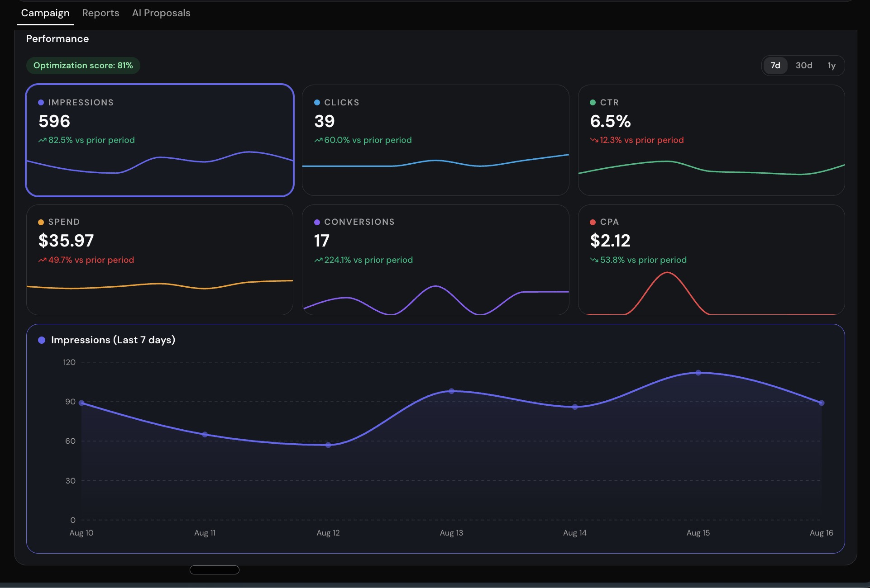Click the violet dot beside CONVERSIONS label
Image resolution: width=870 pixels, height=588 pixels.
point(317,222)
